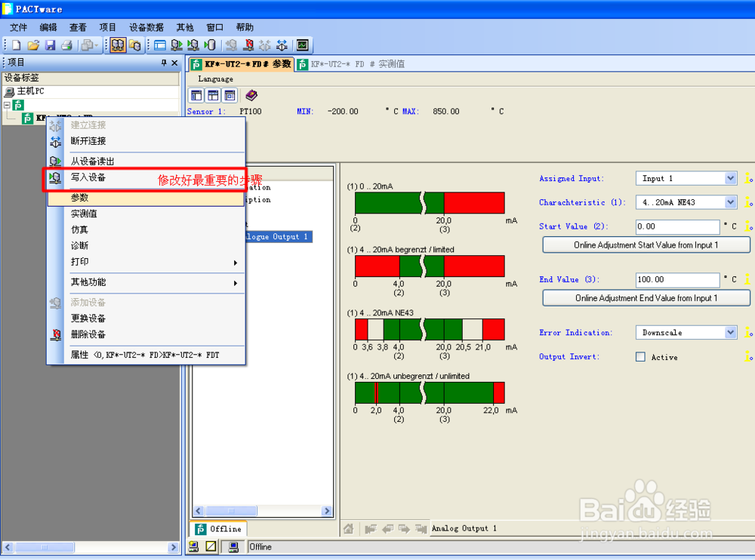The height and width of the screenshot is (560, 755).
Task: Switch to KF*-UT2-* FD # 参数 tab
Action: (241, 63)
